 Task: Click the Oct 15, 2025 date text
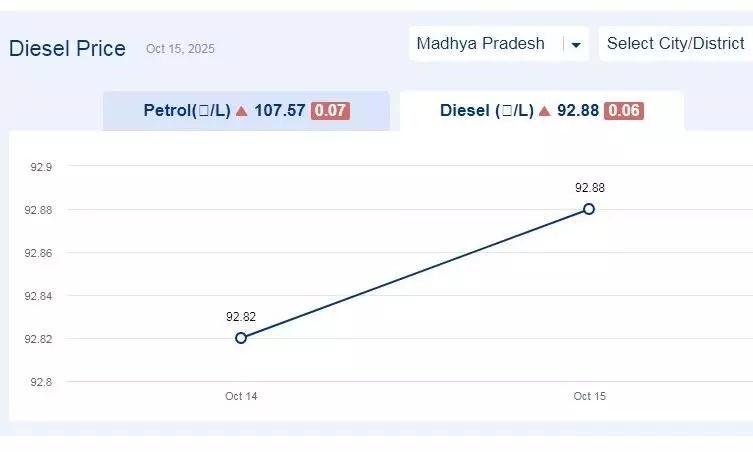tap(180, 49)
